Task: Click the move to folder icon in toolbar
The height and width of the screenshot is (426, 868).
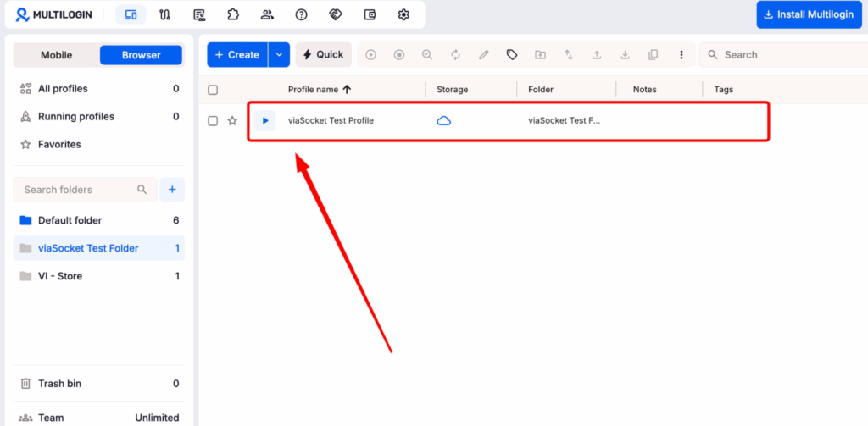Action: (x=540, y=55)
